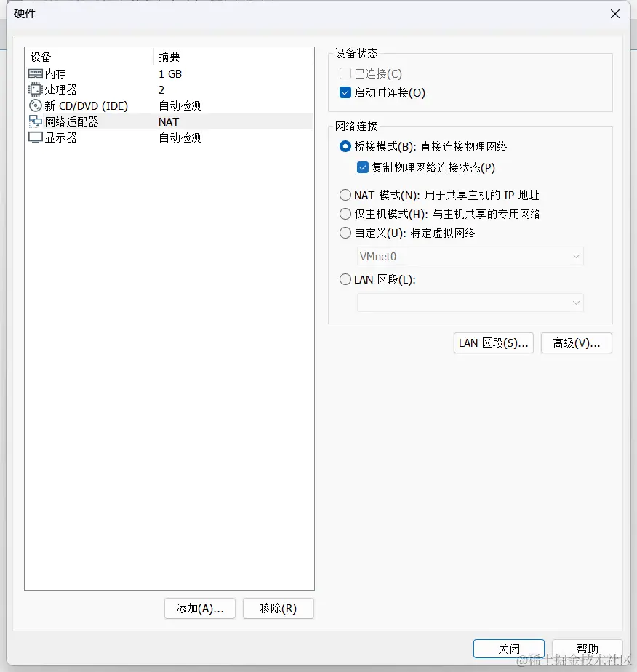Click the processor (处理器) chip icon

[x=35, y=89]
